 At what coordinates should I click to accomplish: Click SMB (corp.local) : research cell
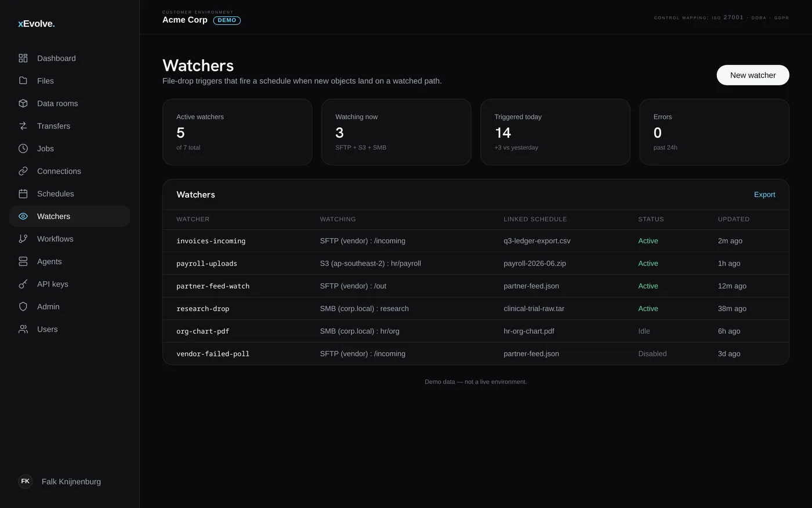(x=364, y=309)
